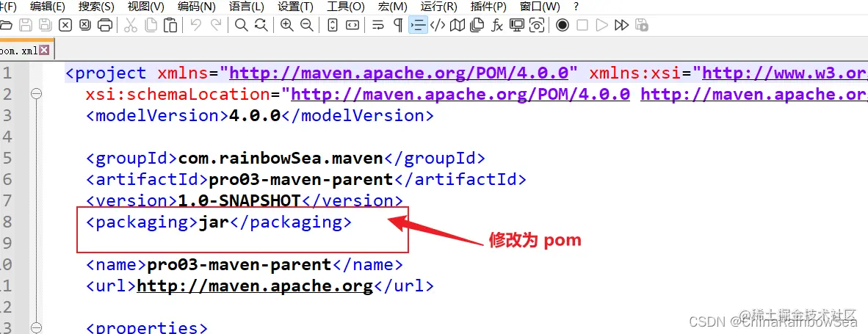Stop macro recording
Viewport: 868px width, 334px height.
582,26
